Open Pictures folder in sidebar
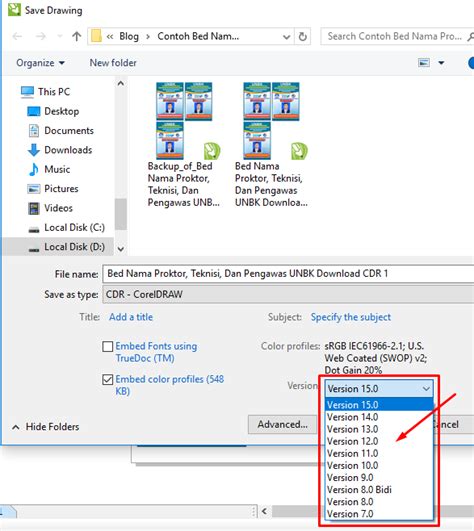Image resolution: width=474 pixels, height=531 pixels. click(61, 189)
